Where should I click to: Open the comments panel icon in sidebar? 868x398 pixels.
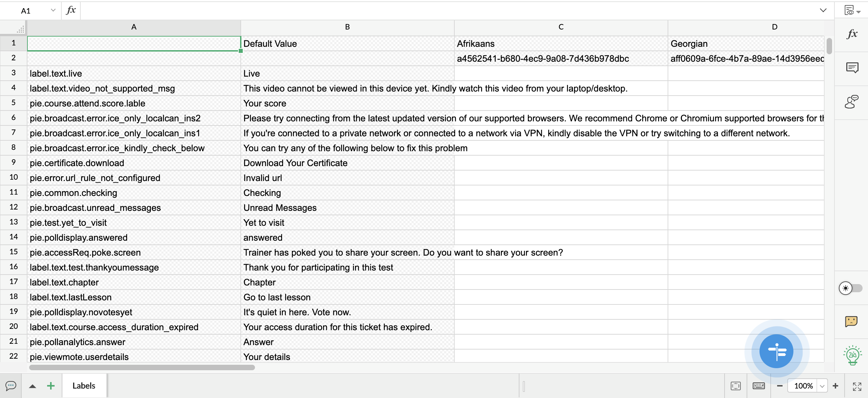pyautogui.click(x=852, y=68)
